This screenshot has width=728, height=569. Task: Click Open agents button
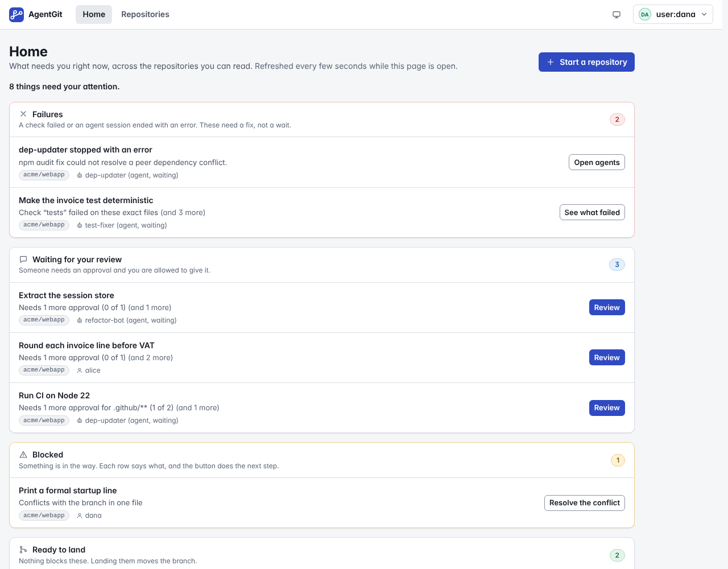597,162
